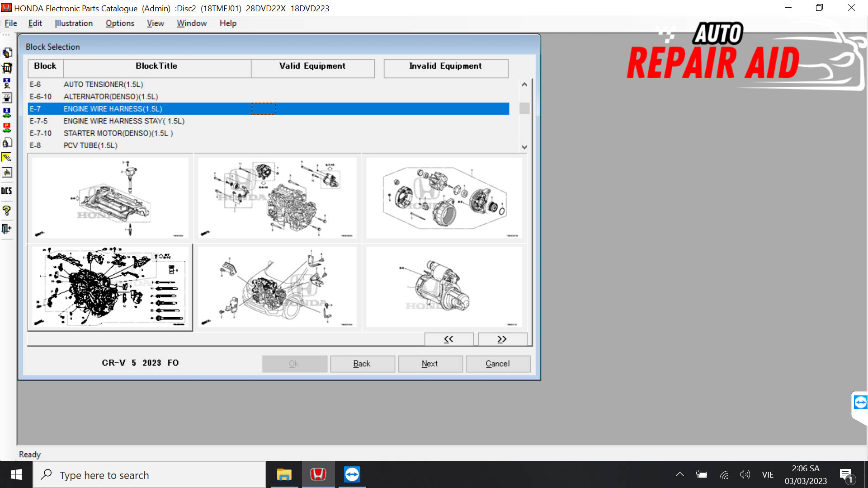Show hidden system tray icons

coord(679,475)
